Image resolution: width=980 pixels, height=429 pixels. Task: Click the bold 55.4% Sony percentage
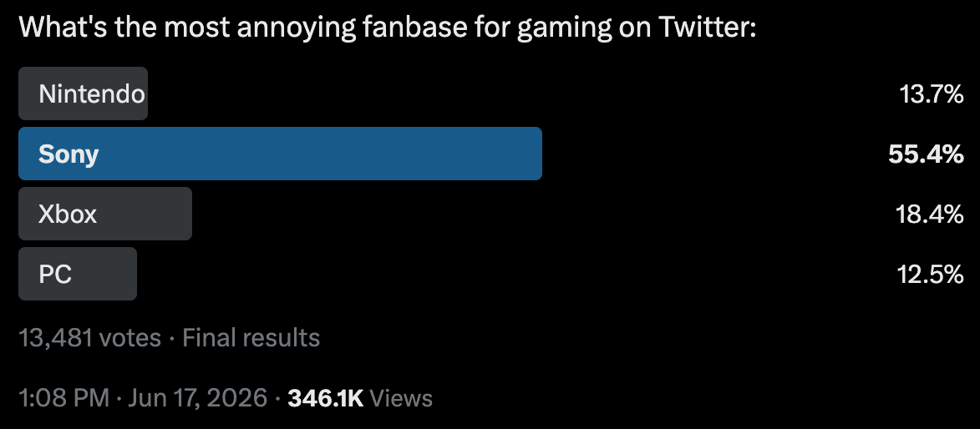(926, 154)
